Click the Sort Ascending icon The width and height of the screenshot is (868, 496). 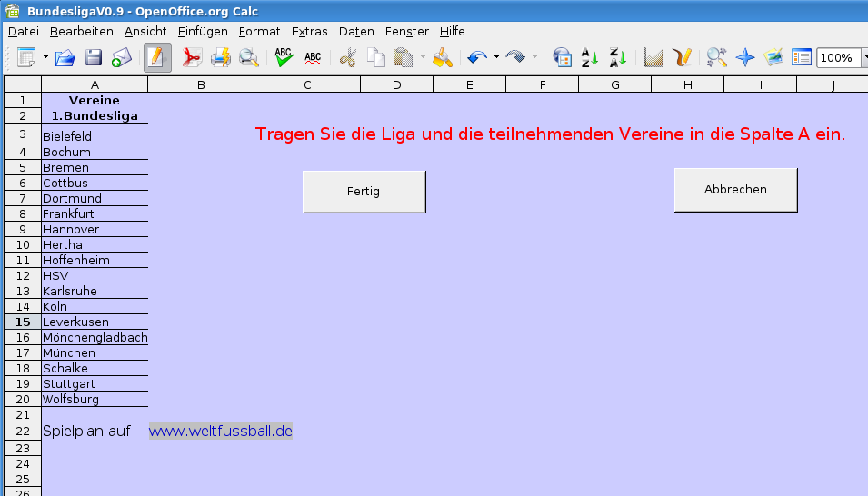click(x=589, y=58)
